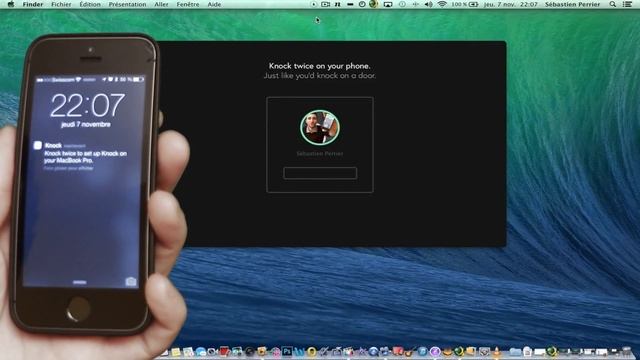Click the 100% battery indicator
640x360 pixels.
465,4
